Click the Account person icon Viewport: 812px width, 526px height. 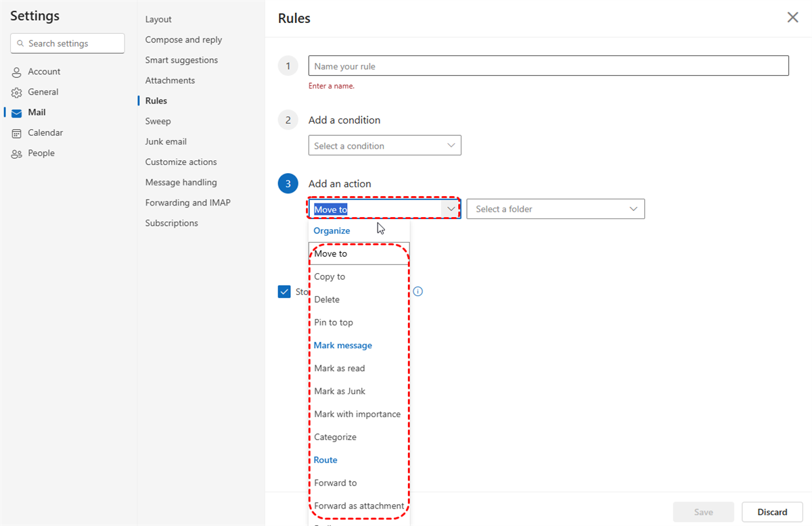pos(17,72)
